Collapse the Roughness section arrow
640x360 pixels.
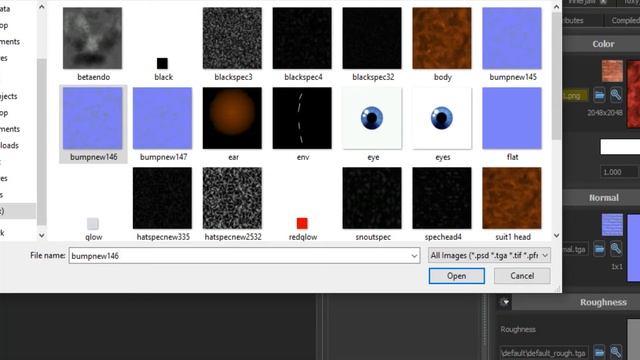[x=505, y=302]
